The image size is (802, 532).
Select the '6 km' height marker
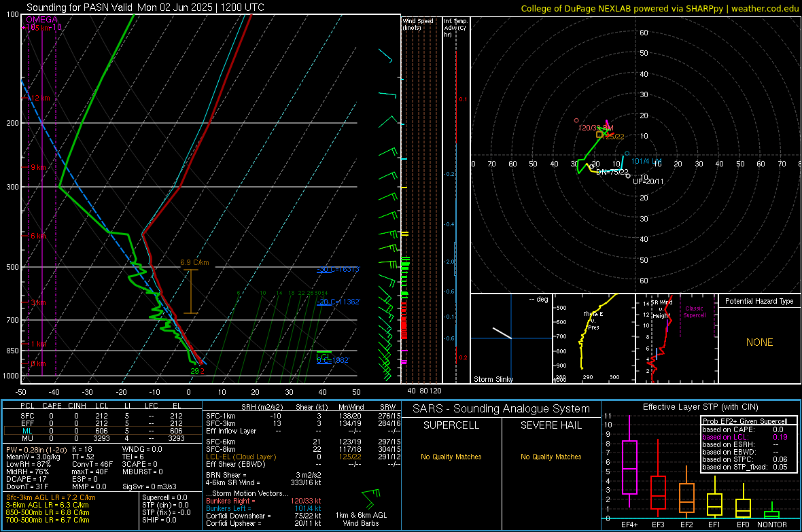(x=38, y=236)
